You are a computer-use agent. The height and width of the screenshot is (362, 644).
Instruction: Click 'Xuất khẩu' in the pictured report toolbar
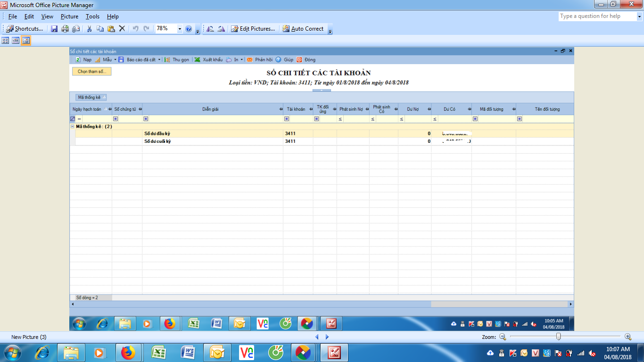coord(209,60)
